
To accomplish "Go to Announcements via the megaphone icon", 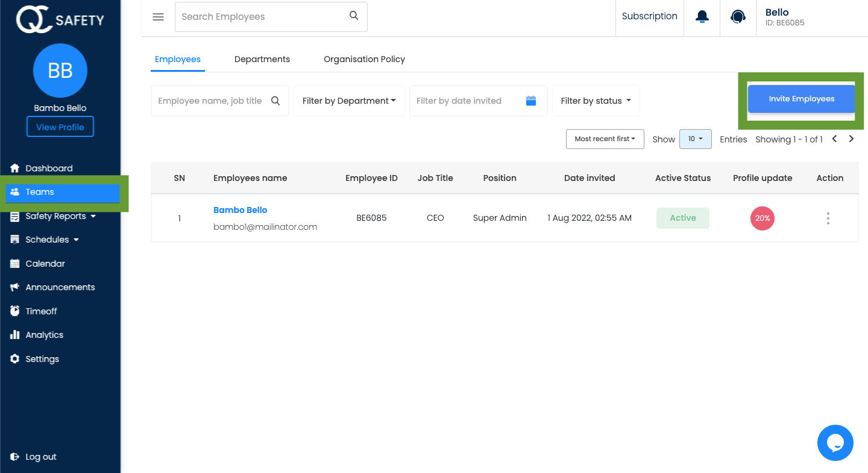I will coord(60,287).
